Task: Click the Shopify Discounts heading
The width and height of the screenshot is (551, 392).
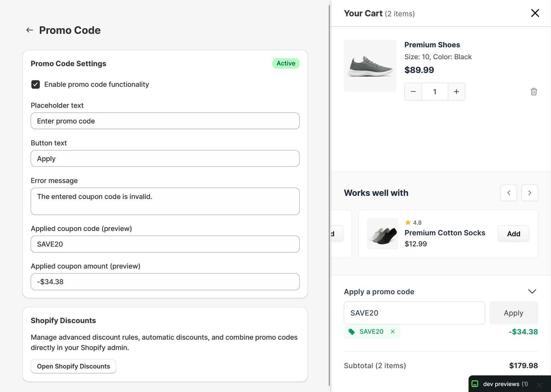Action: coord(63,321)
